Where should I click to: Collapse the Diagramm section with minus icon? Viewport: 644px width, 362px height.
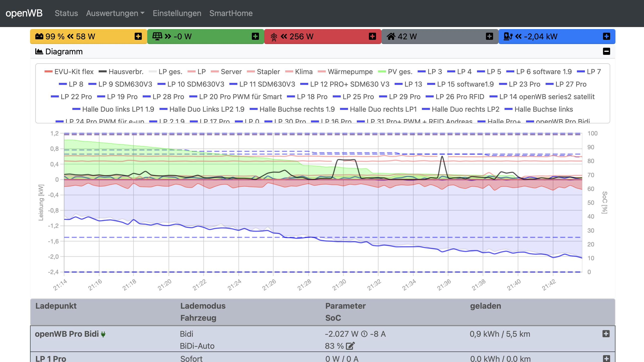point(606,52)
